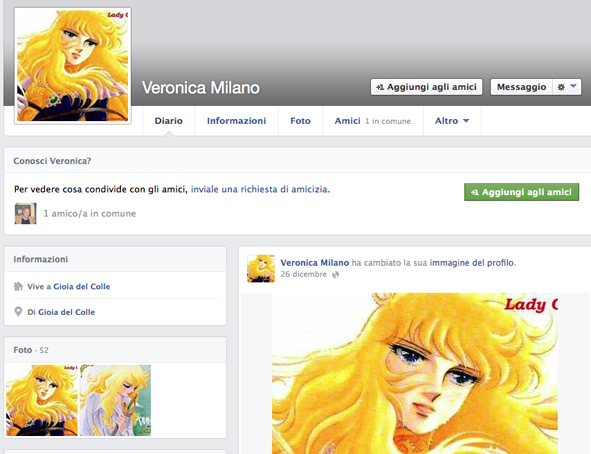Screen dimensions: 591x454
Task: Open the mutual friend's small avatar
Action: pyautogui.click(x=26, y=213)
